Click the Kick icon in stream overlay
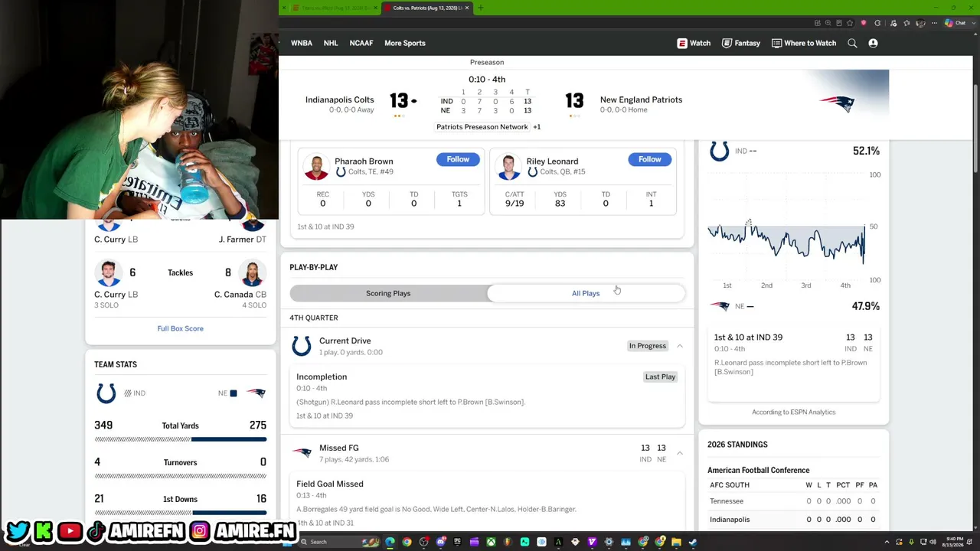This screenshot has width=980, height=551. (x=44, y=530)
